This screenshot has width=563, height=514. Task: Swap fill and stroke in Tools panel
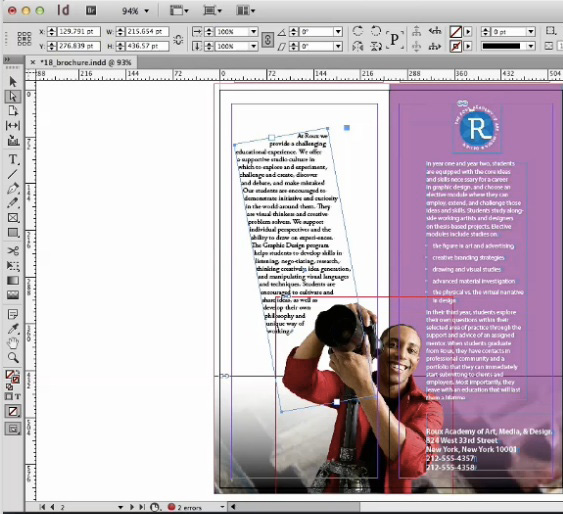tap(18, 372)
